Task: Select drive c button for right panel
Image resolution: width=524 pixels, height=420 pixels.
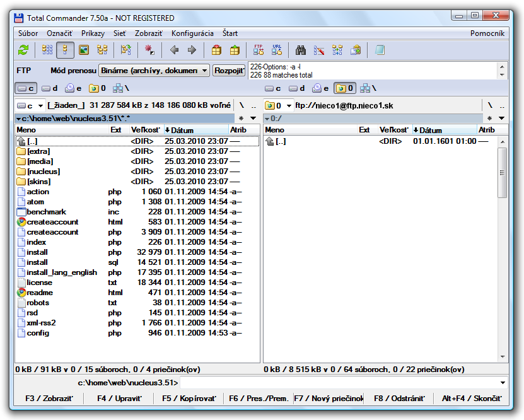Action: click(x=272, y=88)
